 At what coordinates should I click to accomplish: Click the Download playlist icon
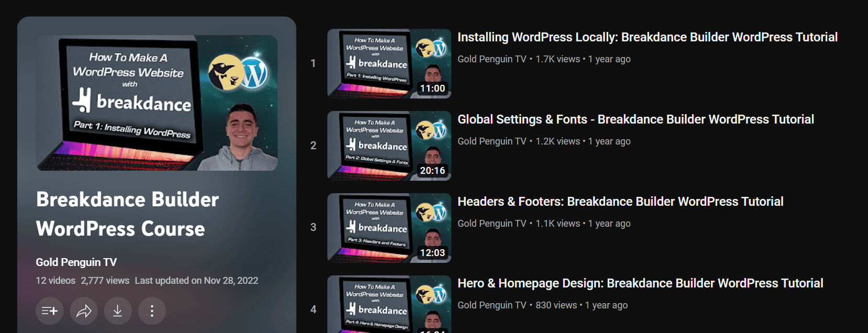point(118,311)
